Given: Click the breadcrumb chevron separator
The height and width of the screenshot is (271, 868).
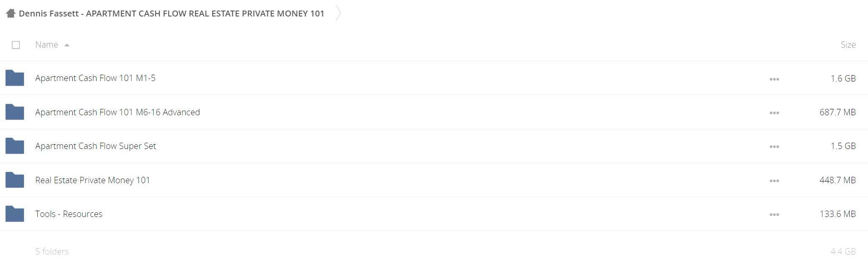Looking at the screenshot, I should [338, 13].
